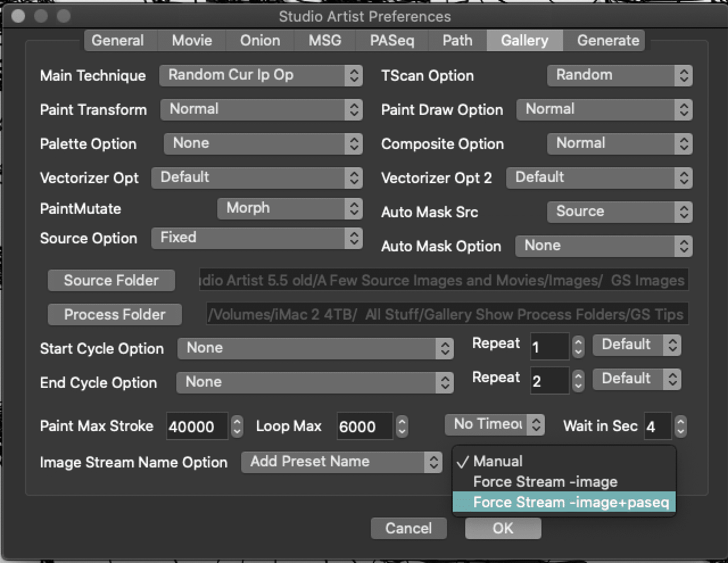Open the Auto Mask Option dropdown
The height and width of the screenshot is (563, 728).
coord(603,246)
